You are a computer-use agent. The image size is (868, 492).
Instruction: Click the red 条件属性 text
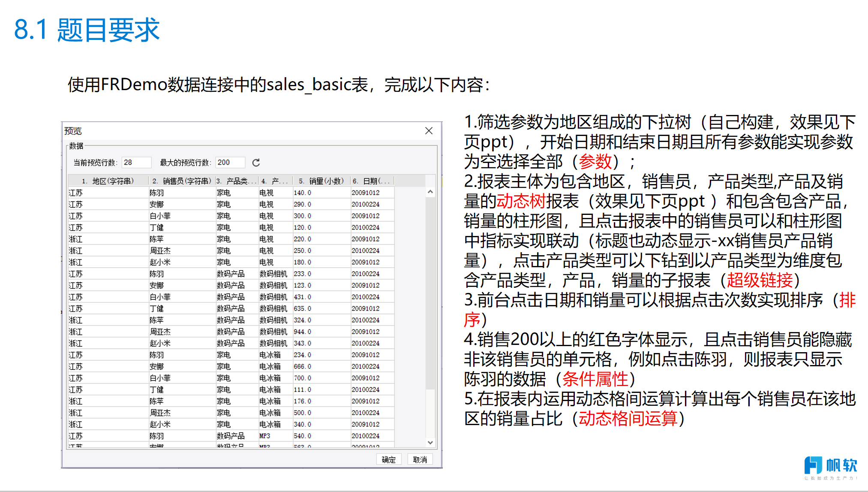click(x=595, y=379)
